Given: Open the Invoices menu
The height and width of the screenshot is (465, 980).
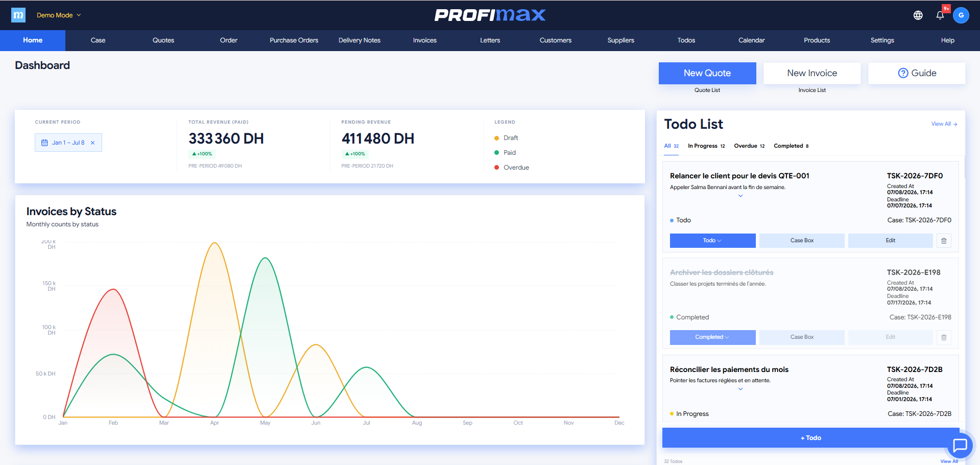Looking at the screenshot, I should (x=425, y=40).
